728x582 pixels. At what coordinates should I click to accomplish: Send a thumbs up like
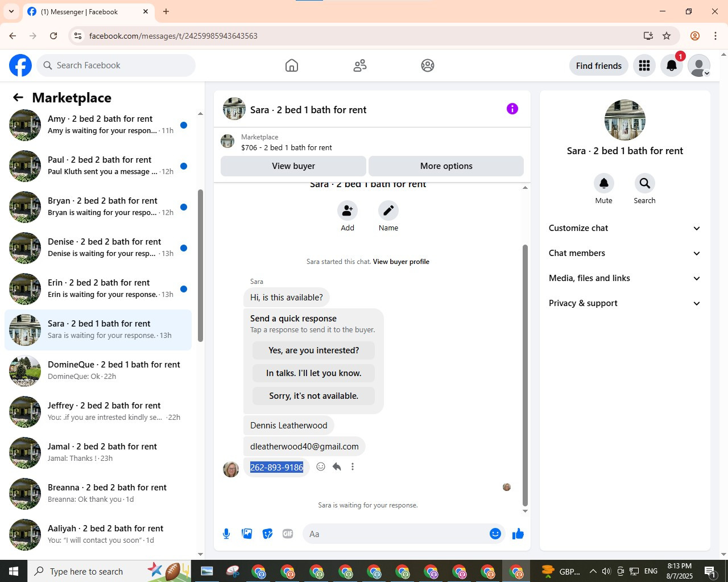pyautogui.click(x=518, y=534)
